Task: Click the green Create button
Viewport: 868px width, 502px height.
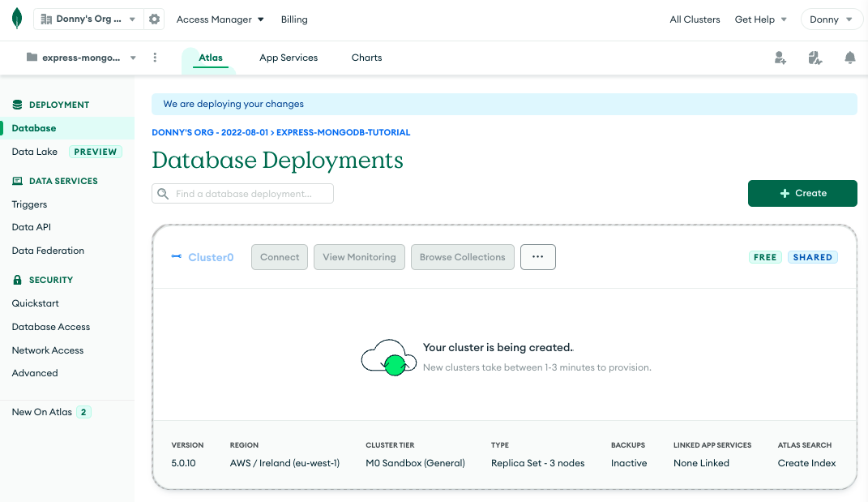Action: tap(802, 193)
